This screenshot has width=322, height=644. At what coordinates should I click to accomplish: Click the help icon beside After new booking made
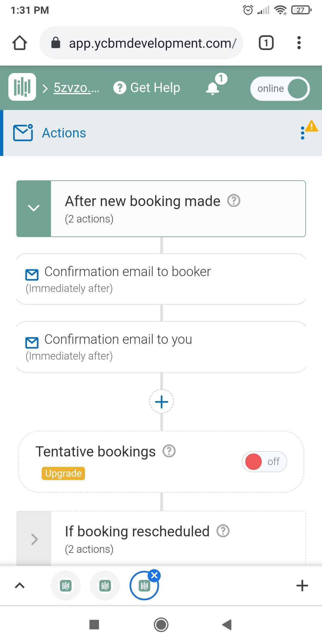[x=234, y=201]
